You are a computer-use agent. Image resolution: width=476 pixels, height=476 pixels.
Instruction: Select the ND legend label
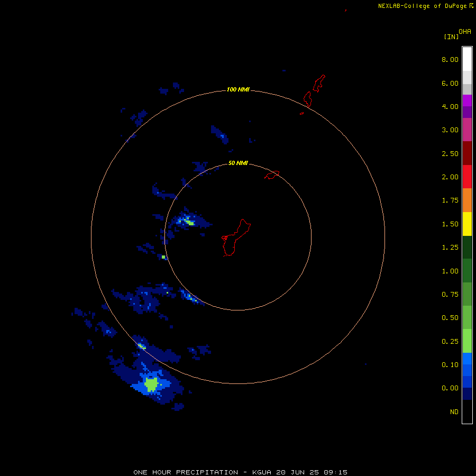coord(454,412)
